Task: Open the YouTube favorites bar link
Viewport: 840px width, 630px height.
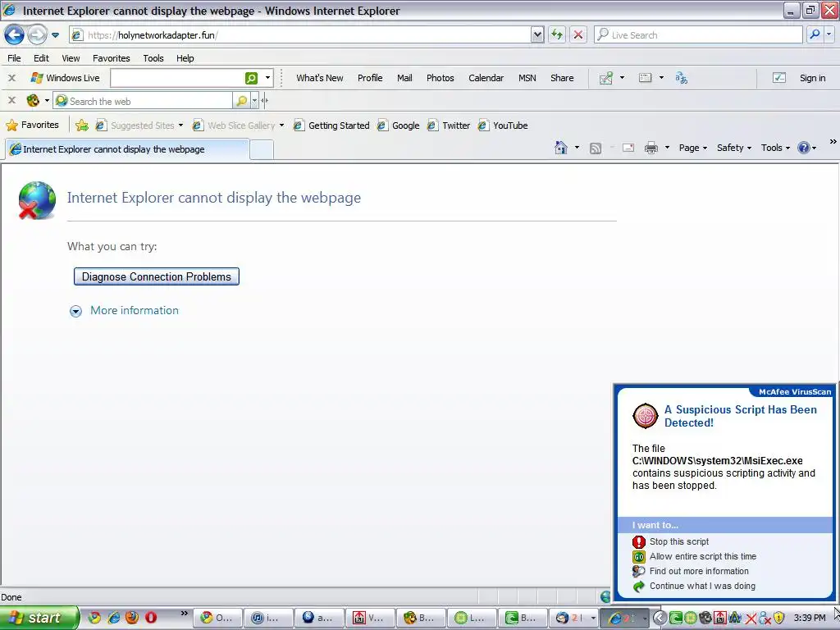Action: [x=503, y=126]
